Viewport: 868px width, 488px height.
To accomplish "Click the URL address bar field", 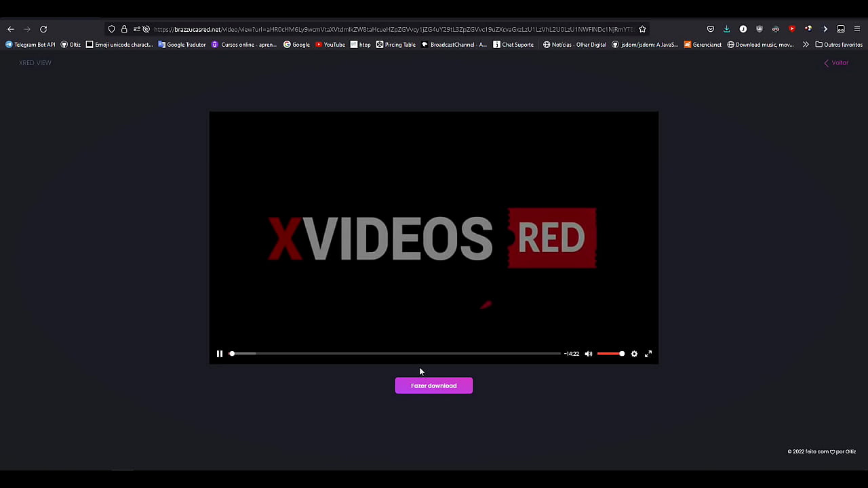I will pos(393,29).
